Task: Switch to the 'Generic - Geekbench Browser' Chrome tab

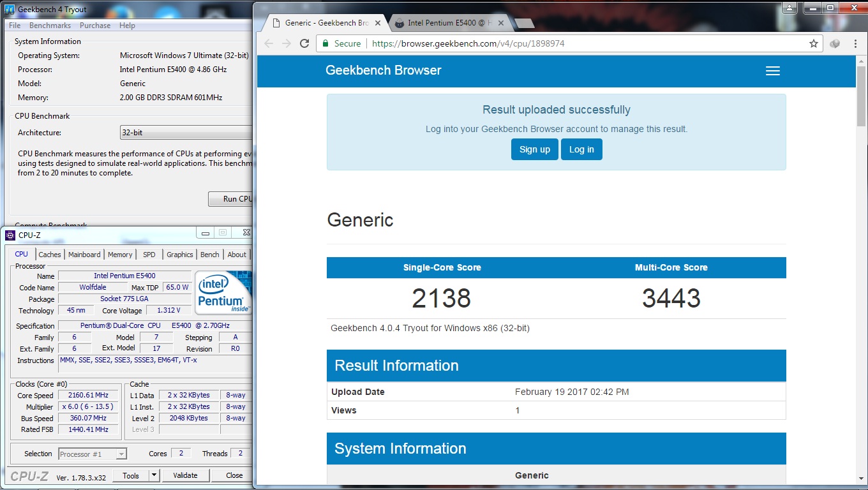Action: [327, 23]
